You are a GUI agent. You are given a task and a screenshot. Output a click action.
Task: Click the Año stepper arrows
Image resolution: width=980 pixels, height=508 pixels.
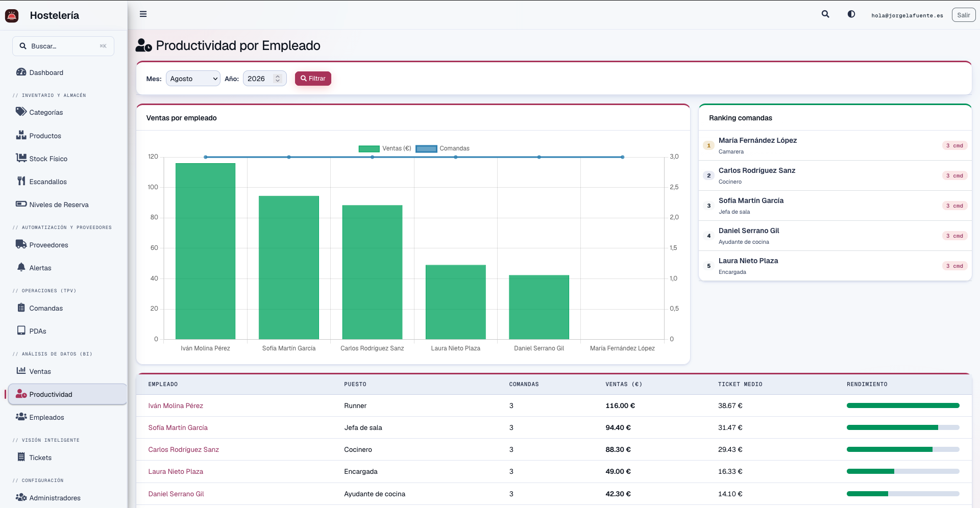(x=278, y=79)
